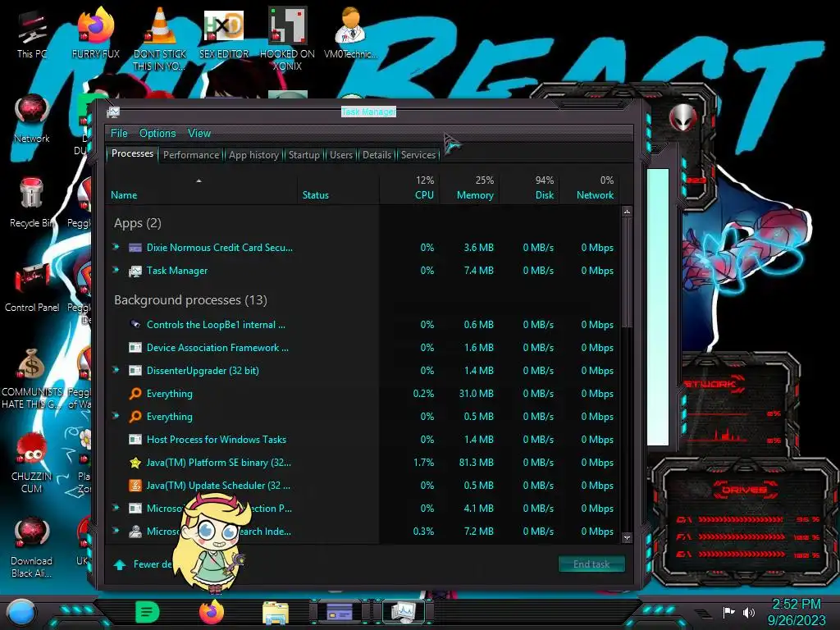Select the Processes tab
Viewport: 840px width, 630px height.
click(x=132, y=153)
